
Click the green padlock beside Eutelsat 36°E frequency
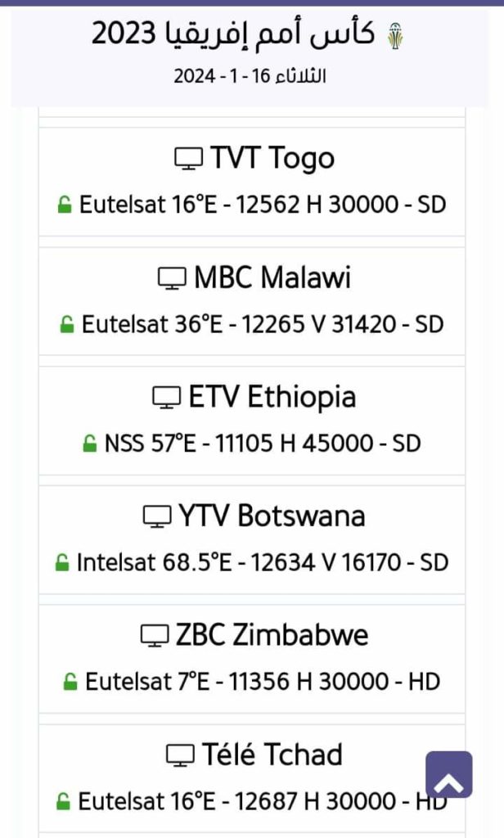(x=66, y=325)
